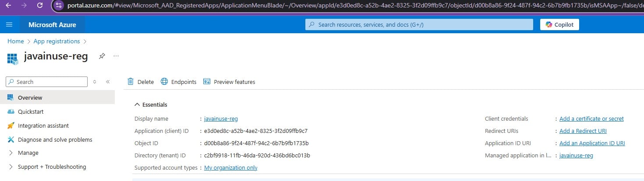The height and width of the screenshot is (181, 644).
Task: Collapse the left sidebar with the double chevron
Action: tap(108, 82)
